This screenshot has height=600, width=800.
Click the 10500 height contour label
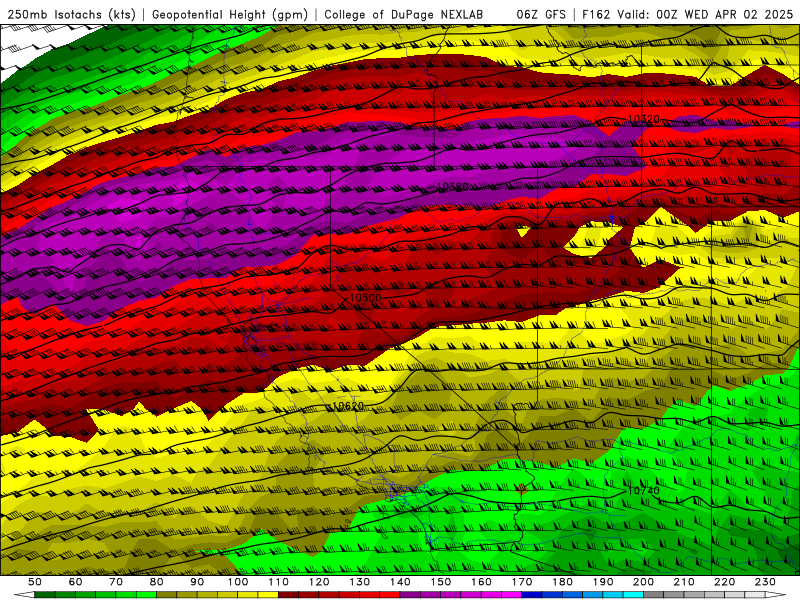[365, 298]
